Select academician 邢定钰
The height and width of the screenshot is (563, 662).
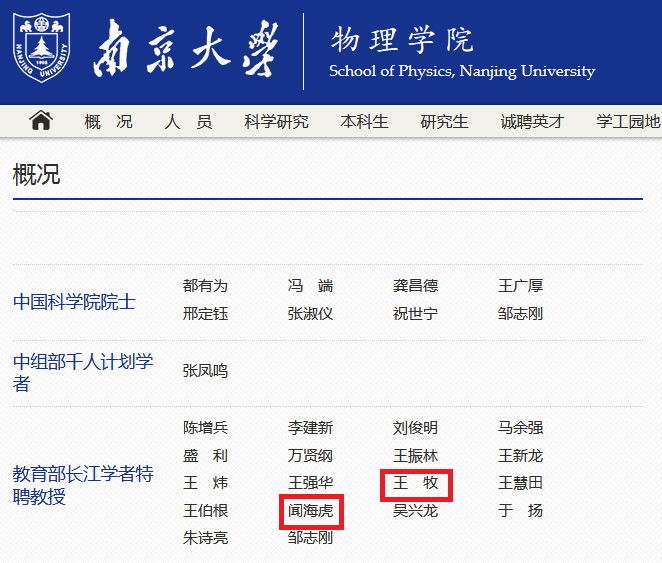click(x=205, y=314)
